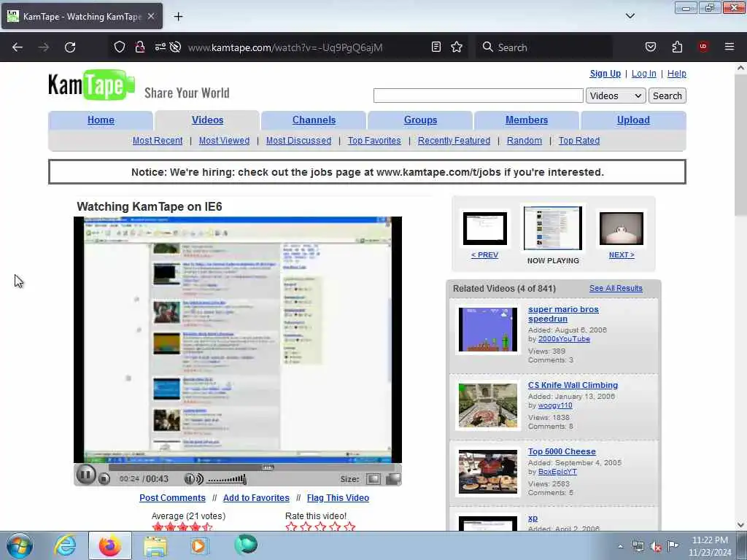This screenshot has width=747, height=560.
Task: Open the Members tab
Action: (x=527, y=120)
